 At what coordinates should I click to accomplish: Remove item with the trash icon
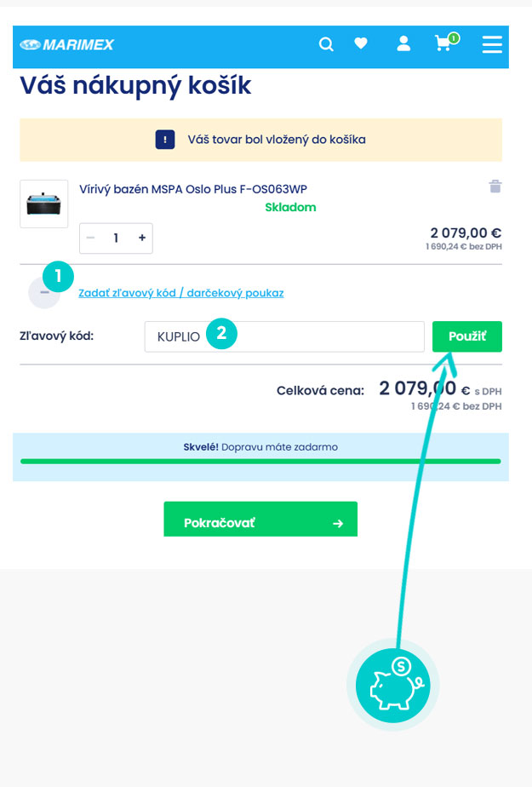tap(495, 187)
